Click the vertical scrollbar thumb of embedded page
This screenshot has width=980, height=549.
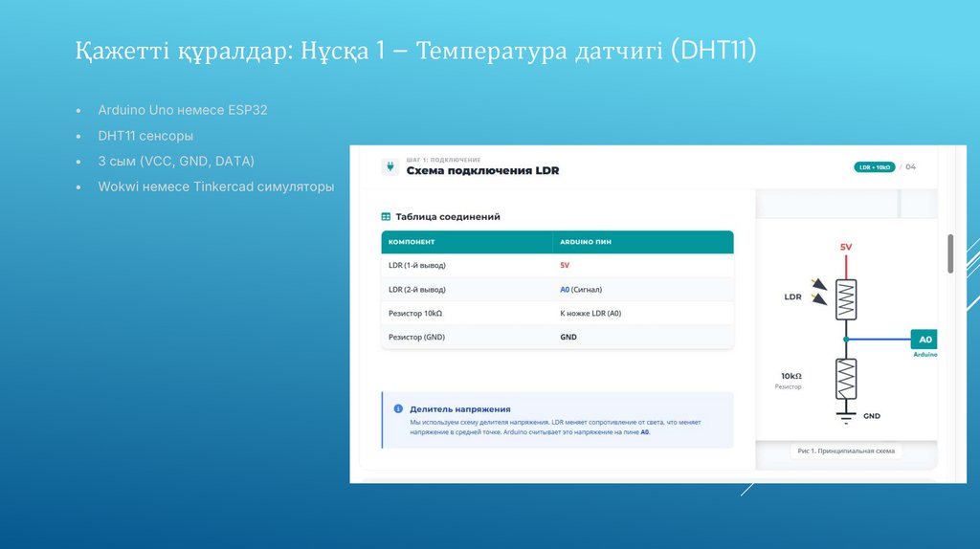click(x=950, y=253)
